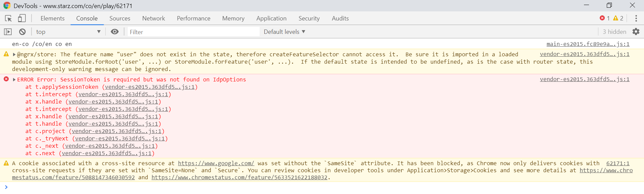Expand the @ngrx/store warning message

[x=14, y=54]
